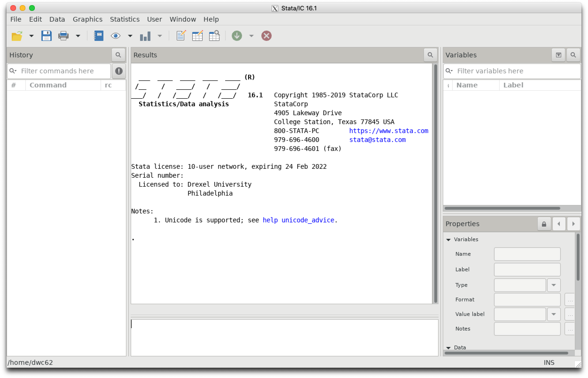Click the magnifier in the Filter variables field
588x378 pixels.
(x=449, y=71)
